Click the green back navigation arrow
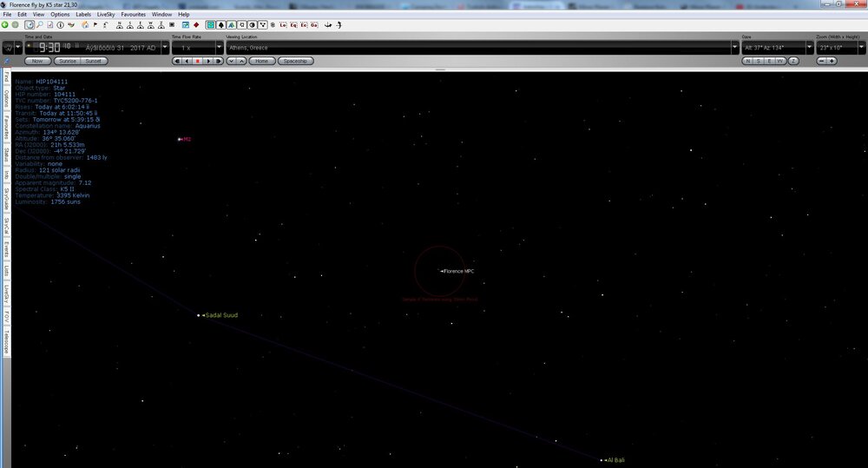The width and height of the screenshot is (868, 468). [5, 24]
